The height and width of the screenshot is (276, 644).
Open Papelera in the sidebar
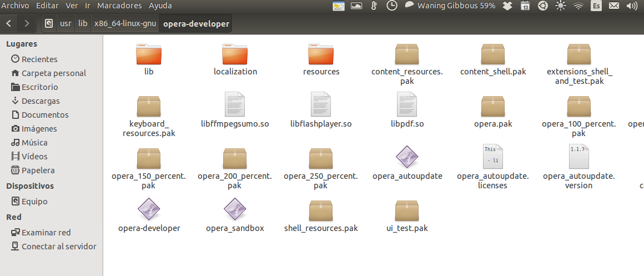(x=38, y=170)
